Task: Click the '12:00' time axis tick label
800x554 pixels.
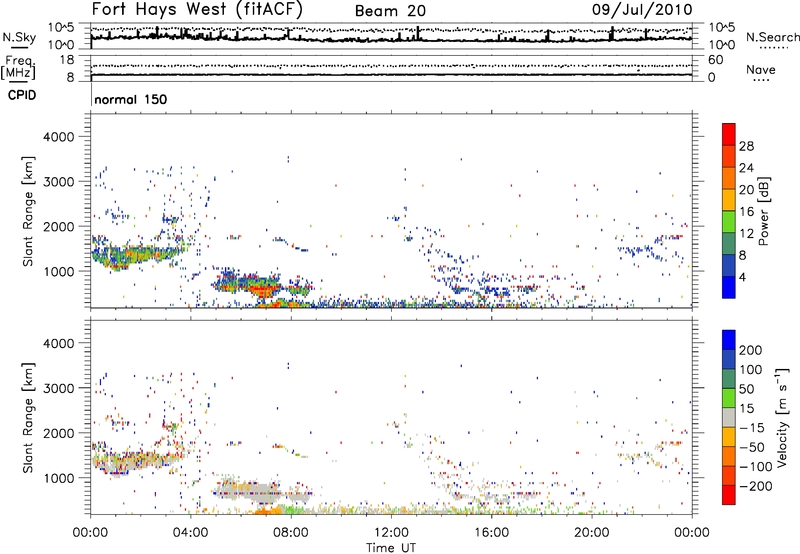Action: pyautogui.click(x=391, y=533)
